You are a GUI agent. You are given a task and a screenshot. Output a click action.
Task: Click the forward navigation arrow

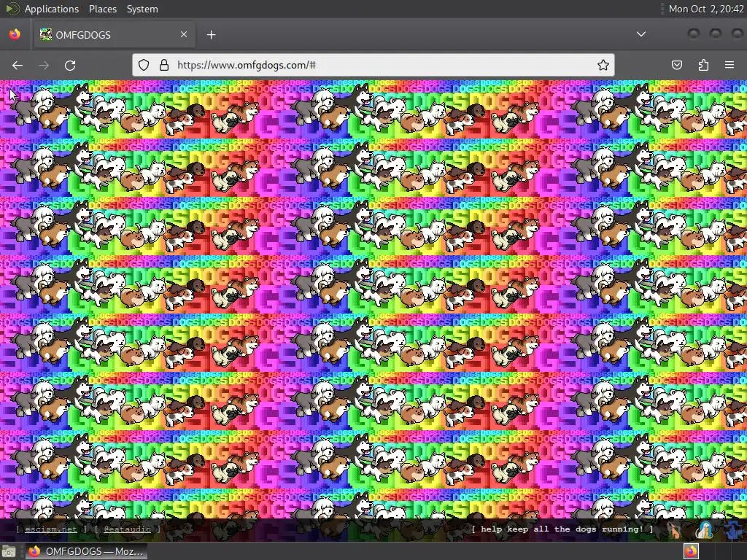point(44,65)
